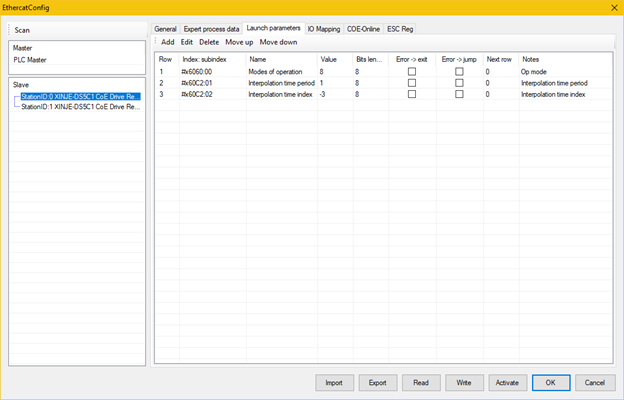Select StationID:1 XINJE-DS5C1 slave
The image size is (624, 400).
tap(82, 106)
